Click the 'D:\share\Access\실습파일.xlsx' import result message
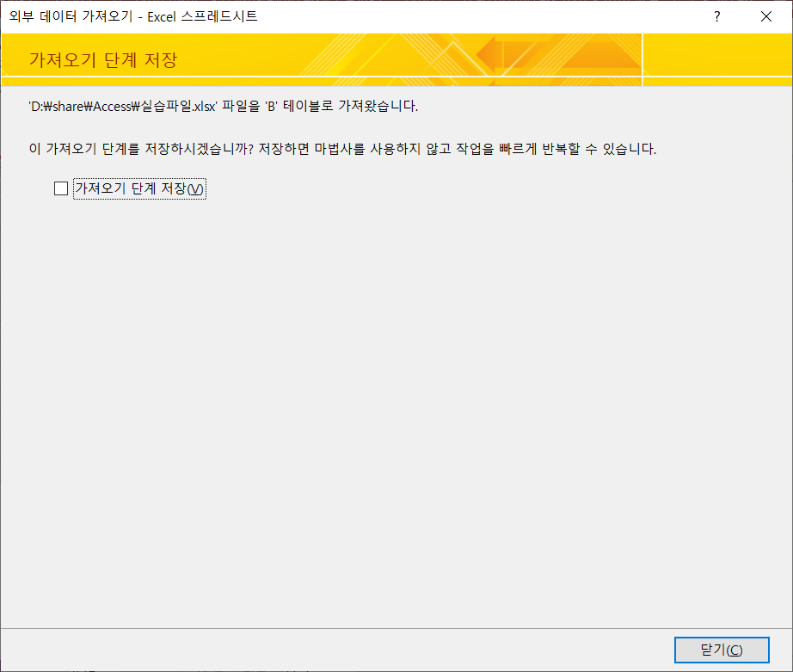The width and height of the screenshot is (793, 672). click(224, 107)
